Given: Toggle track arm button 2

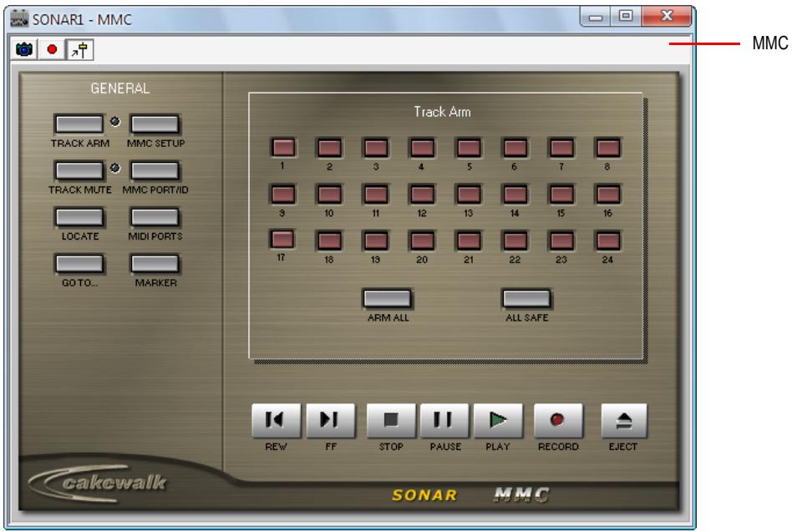Looking at the screenshot, I should tap(329, 148).
